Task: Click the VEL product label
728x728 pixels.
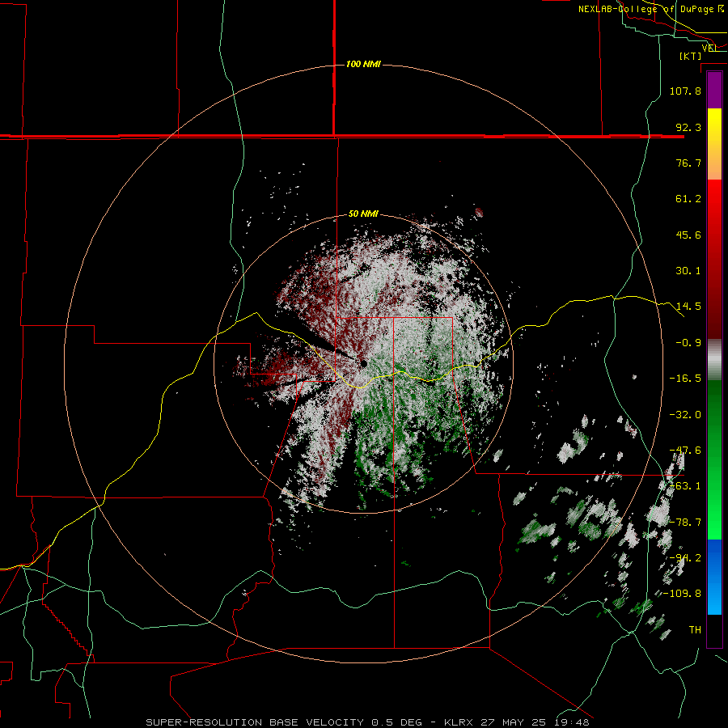Action: click(x=709, y=48)
